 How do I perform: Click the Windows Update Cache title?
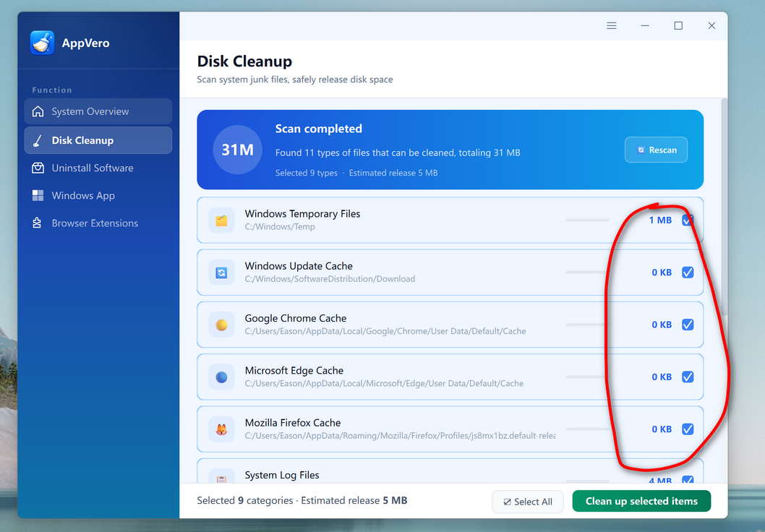(x=299, y=266)
